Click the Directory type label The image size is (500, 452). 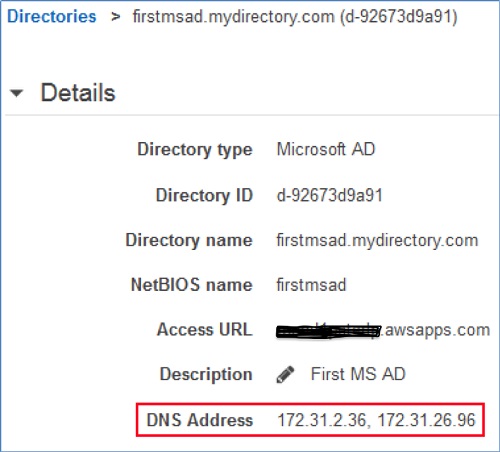tap(195, 150)
